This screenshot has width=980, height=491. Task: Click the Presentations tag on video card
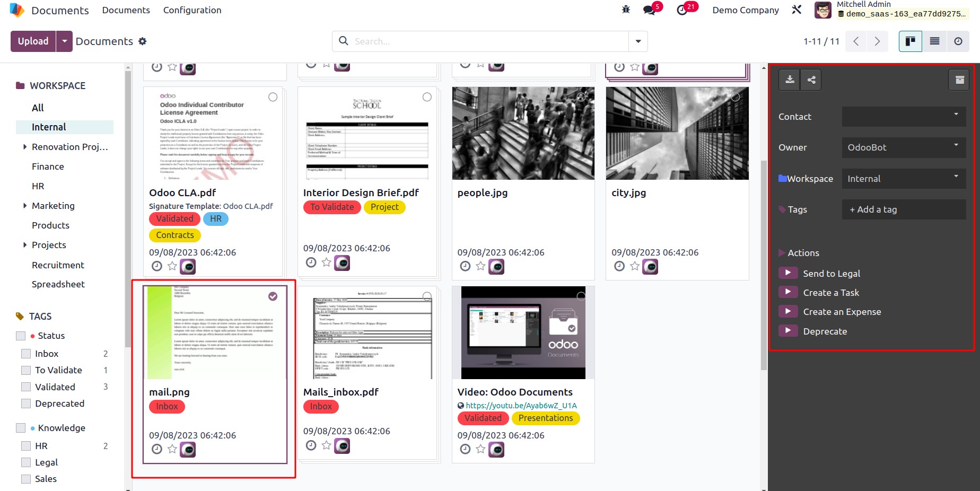pyautogui.click(x=546, y=418)
